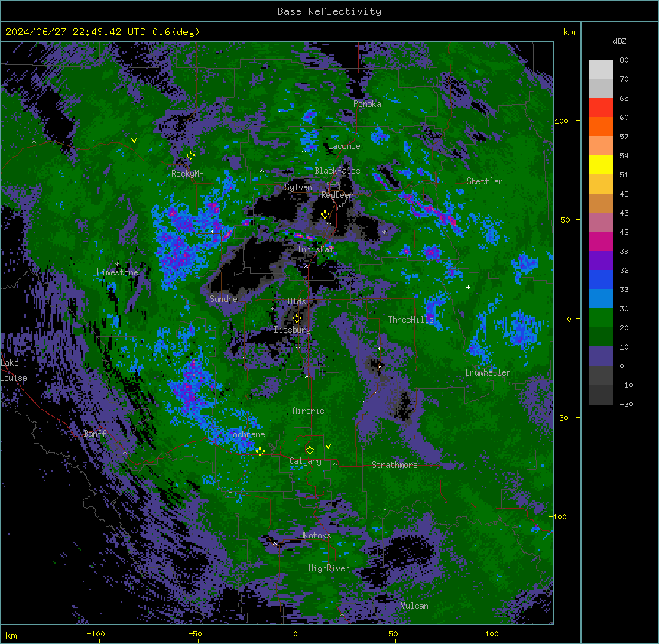The image size is (659, 644).
Task: Click the Stettler city label
Action: click(485, 181)
